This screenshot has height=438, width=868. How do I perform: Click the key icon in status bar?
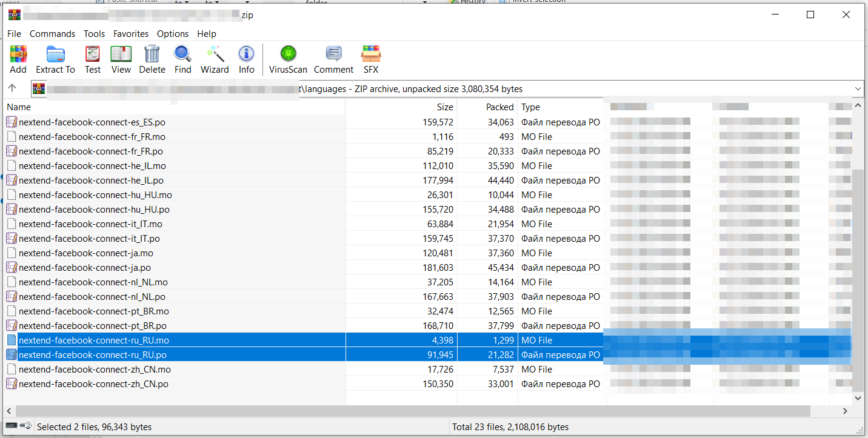tap(25, 426)
